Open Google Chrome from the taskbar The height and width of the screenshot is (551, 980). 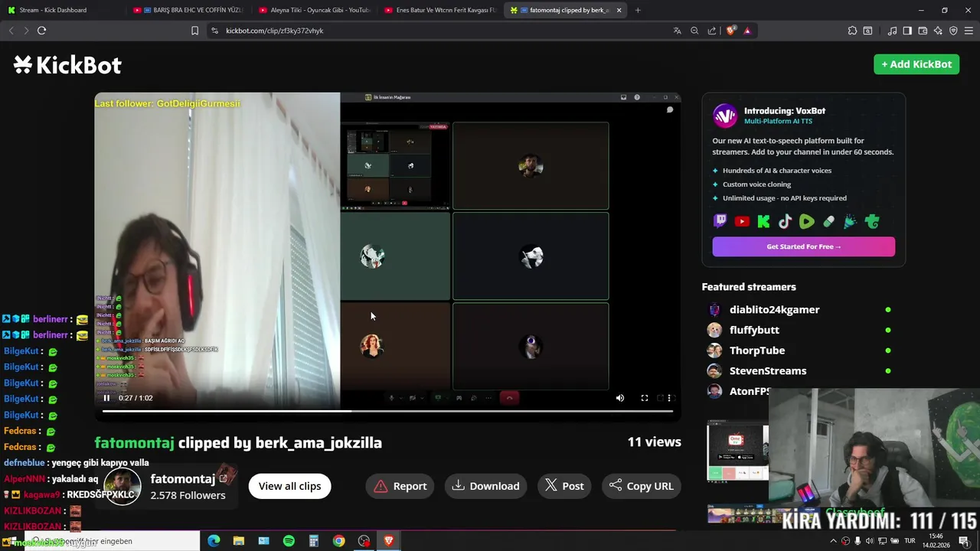[338, 541]
